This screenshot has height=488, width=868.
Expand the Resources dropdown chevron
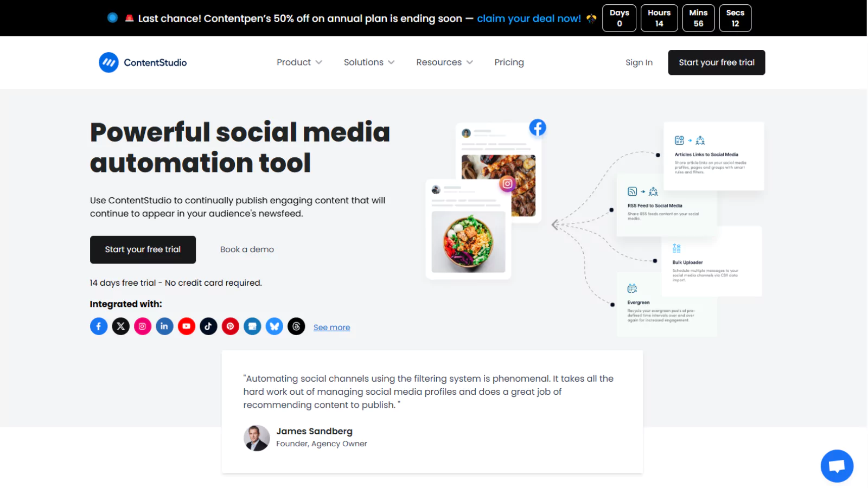(470, 62)
